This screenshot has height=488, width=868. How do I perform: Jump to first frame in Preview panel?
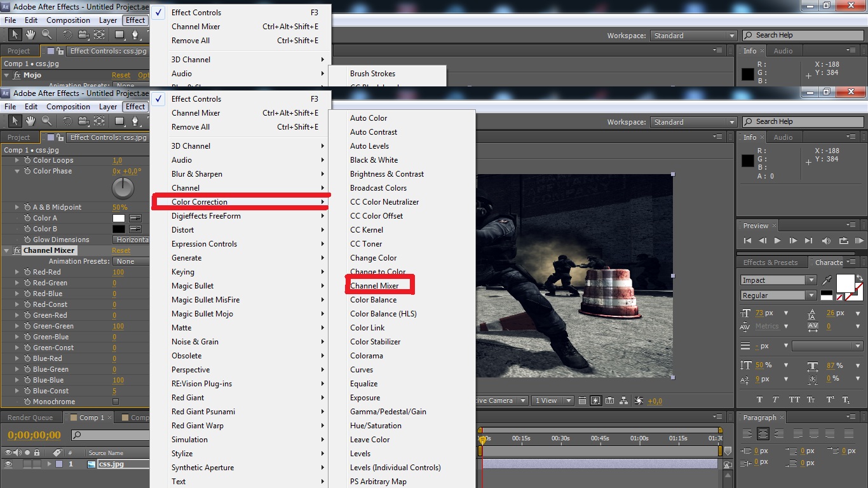[x=747, y=241]
